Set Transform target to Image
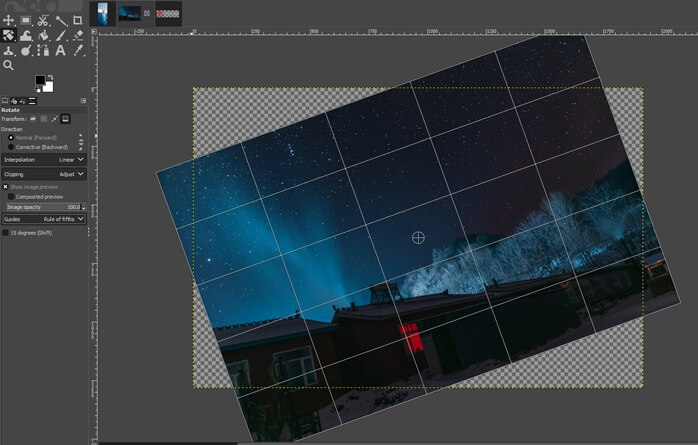The height and width of the screenshot is (445, 698). point(65,119)
